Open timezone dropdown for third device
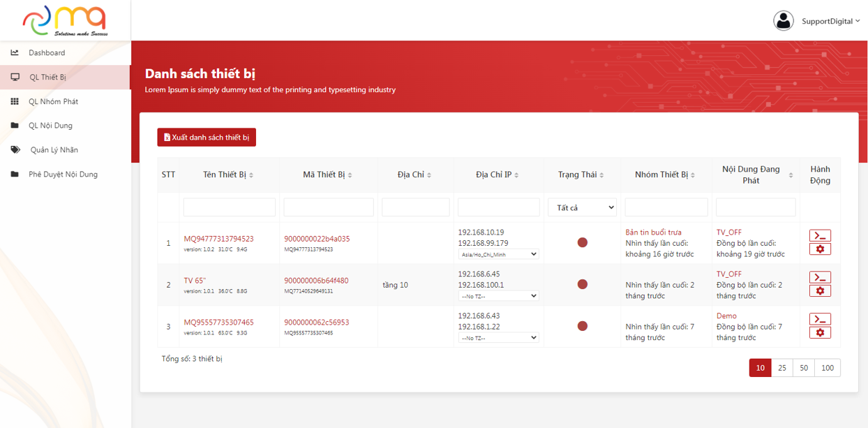 click(498, 338)
